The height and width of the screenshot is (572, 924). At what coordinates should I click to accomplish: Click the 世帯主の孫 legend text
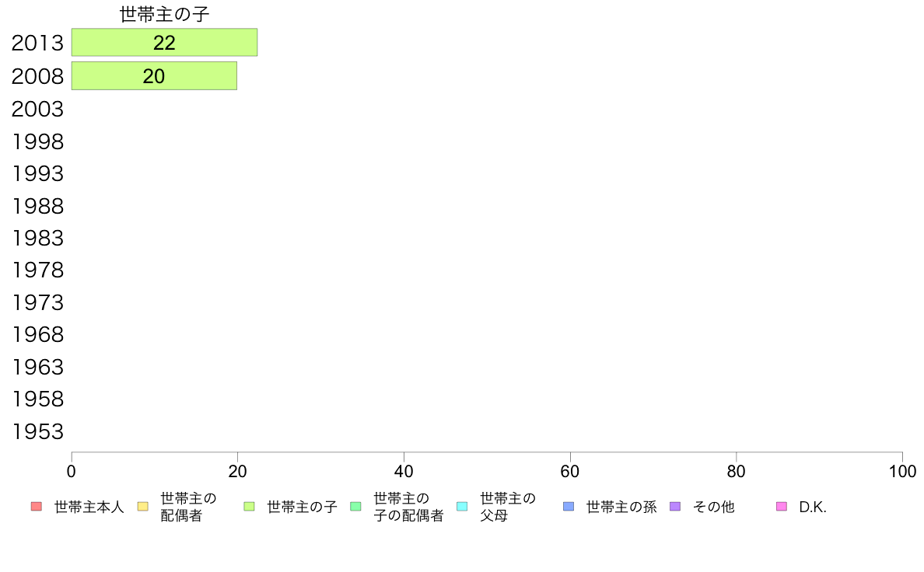[x=621, y=507]
